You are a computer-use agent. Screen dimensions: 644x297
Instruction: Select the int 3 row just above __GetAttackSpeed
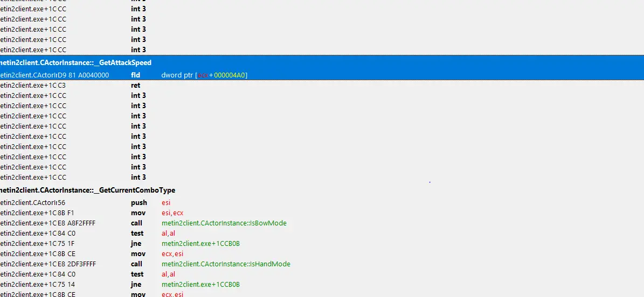coord(139,50)
